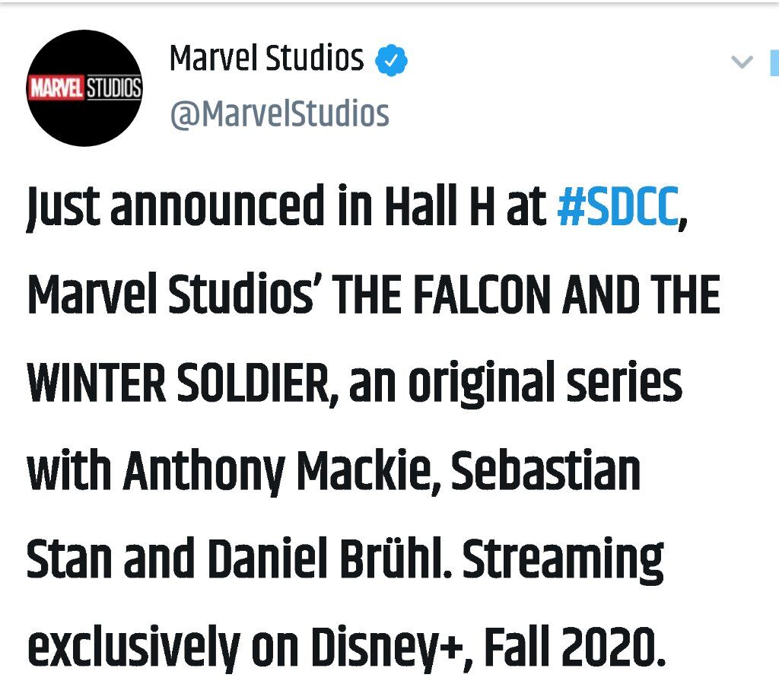Click 'WINTER SOLDIER' in the tweet
This screenshot has height=700, width=779.
point(178,383)
